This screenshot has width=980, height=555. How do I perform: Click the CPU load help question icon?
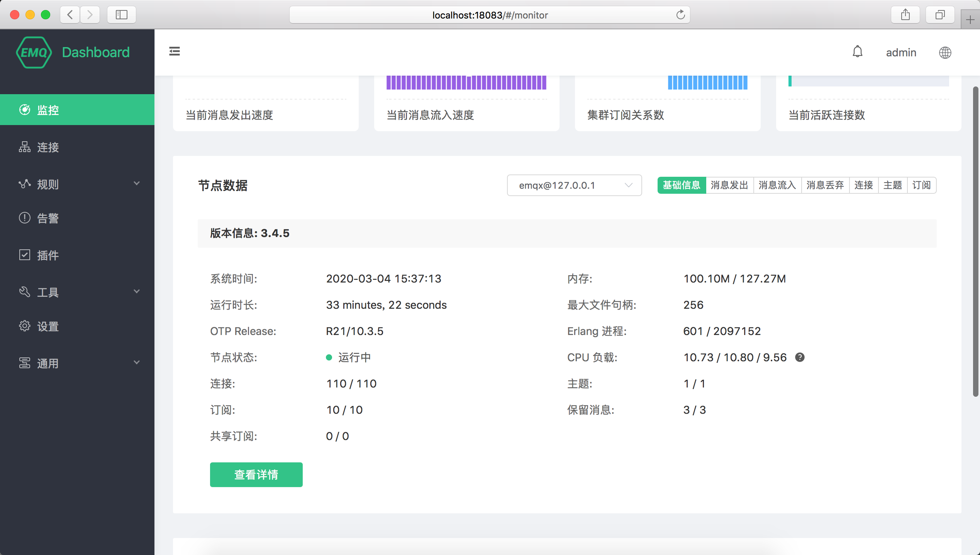click(x=800, y=357)
